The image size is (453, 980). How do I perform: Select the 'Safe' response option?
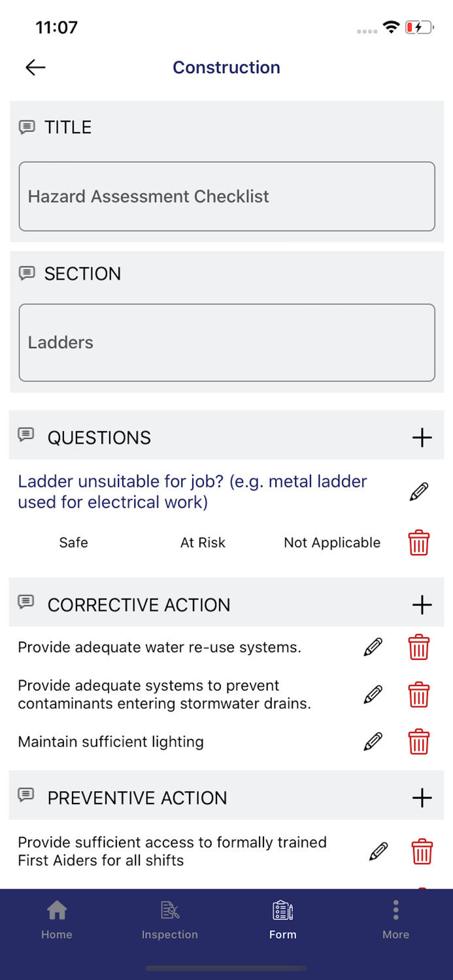(x=73, y=542)
